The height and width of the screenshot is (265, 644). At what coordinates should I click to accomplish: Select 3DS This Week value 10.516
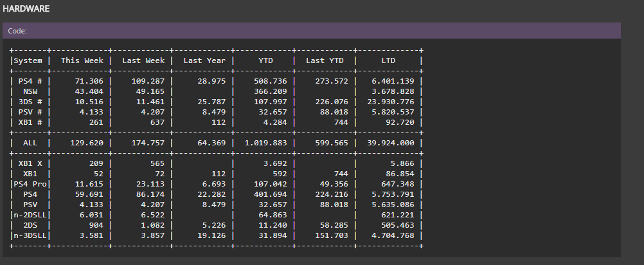coord(89,102)
